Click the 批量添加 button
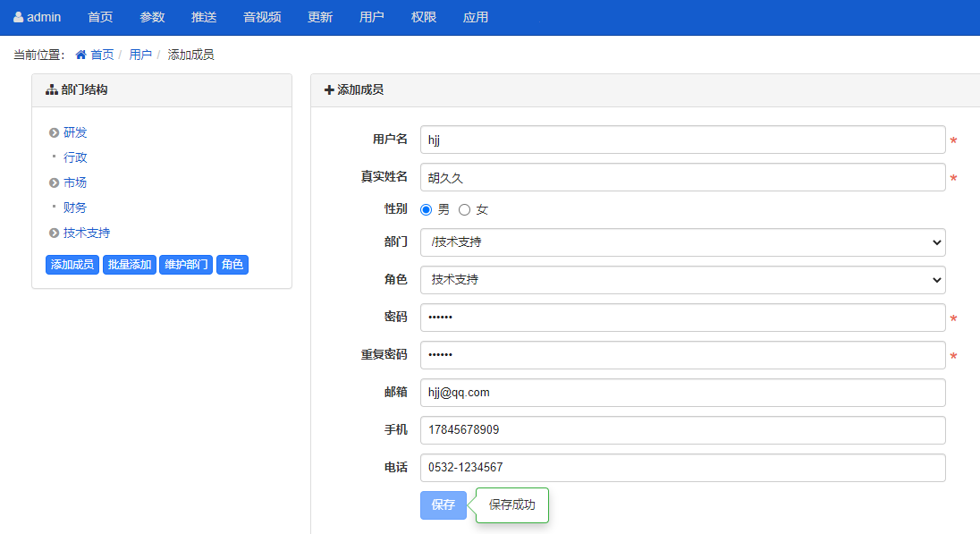The width and height of the screenshot is (980, 534). tap(130, 265)
